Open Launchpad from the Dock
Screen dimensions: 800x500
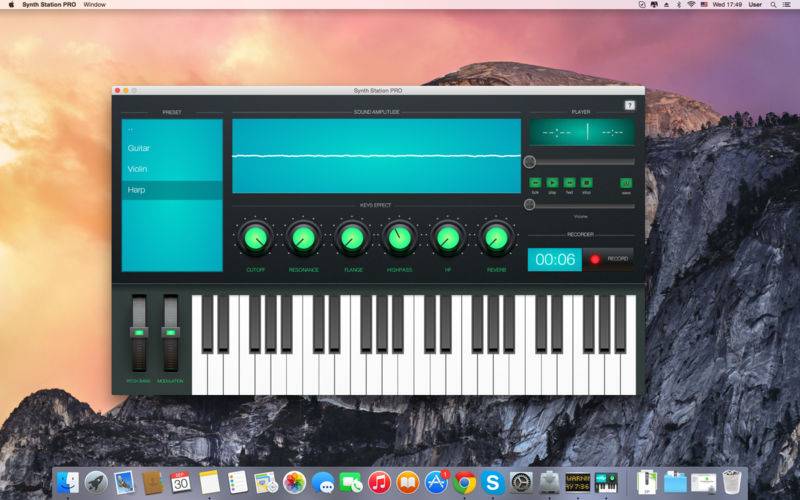96,482
